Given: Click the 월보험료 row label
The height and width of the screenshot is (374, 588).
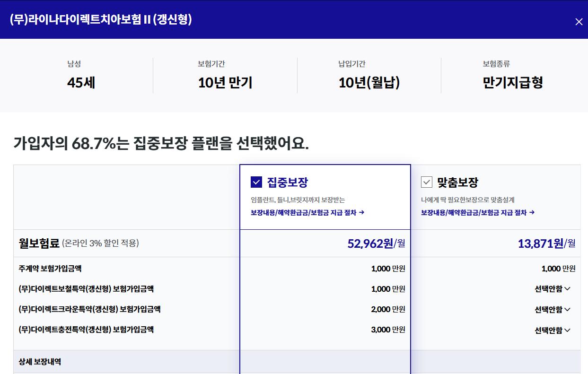Looking at the screenshot, I should 39,243.
